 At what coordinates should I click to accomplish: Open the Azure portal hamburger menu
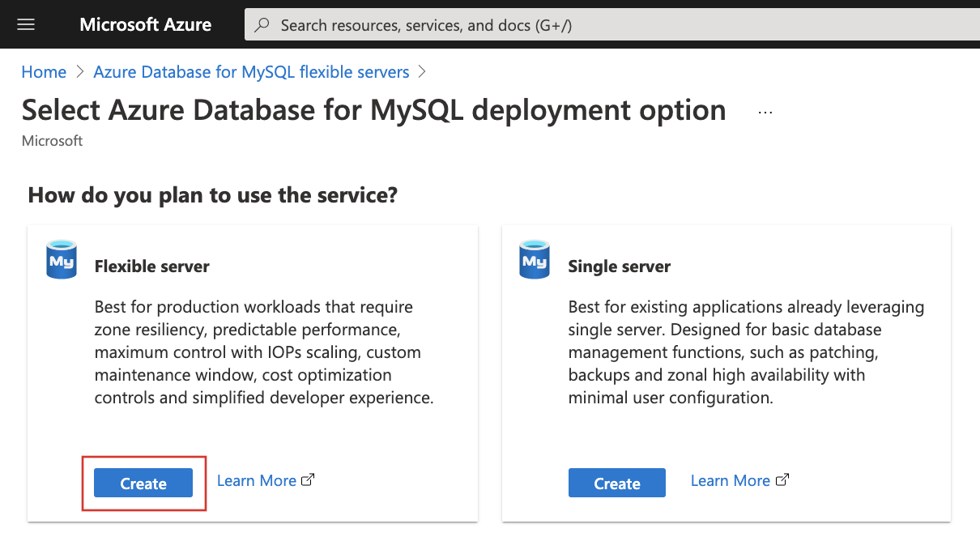click(26, 24)
